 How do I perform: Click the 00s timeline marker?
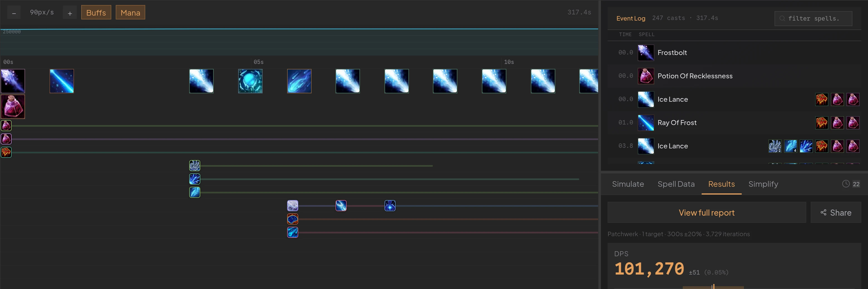tap(8, 62)
